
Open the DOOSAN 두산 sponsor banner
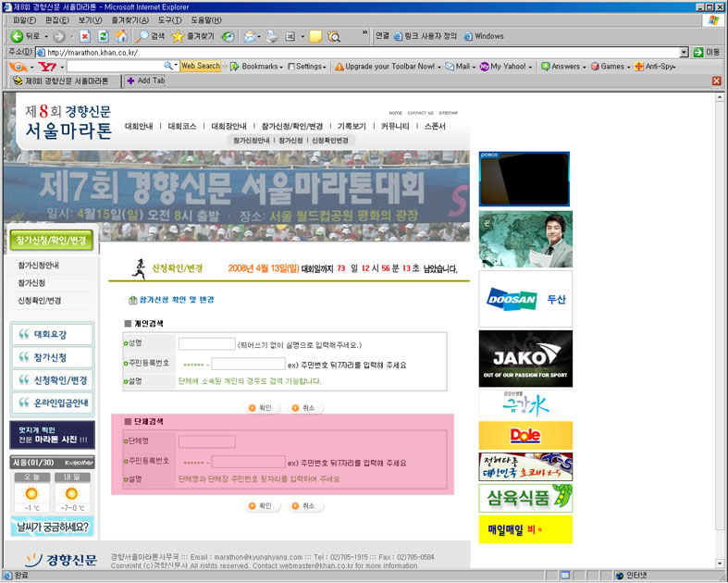coord(525,299)
